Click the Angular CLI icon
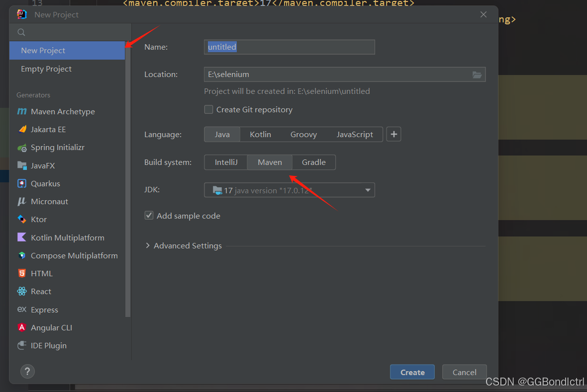Screen dimensions: 587x392 tap(22, 327)
